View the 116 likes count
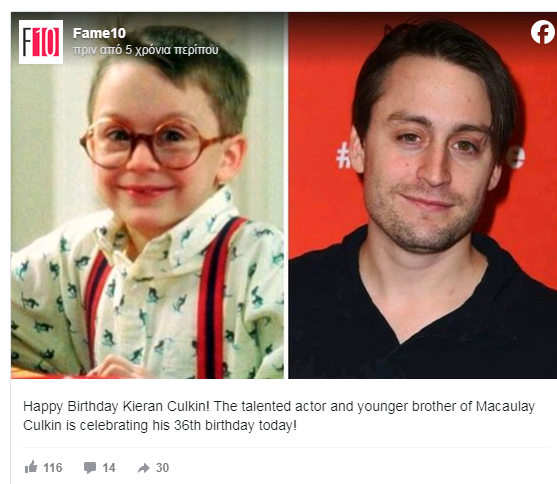This screenshot has width=557, height=484. (x=53, y=468)
